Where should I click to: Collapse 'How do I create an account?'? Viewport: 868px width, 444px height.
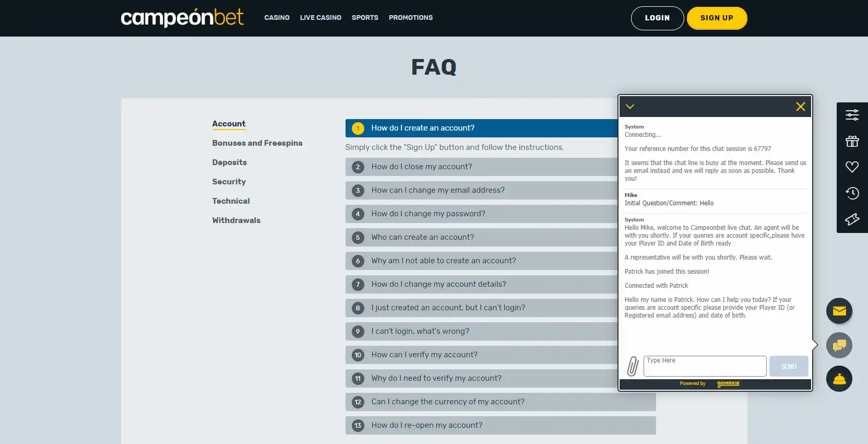tap(481, 128)
